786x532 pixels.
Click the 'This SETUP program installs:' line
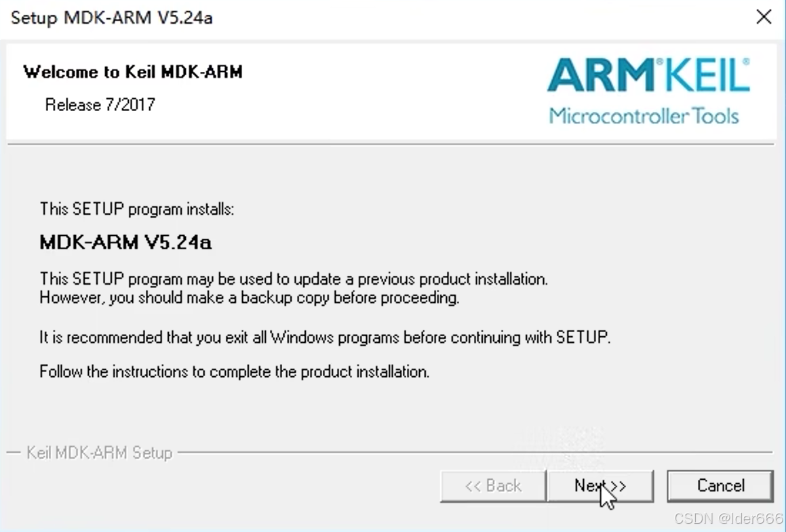pos(137,209)
